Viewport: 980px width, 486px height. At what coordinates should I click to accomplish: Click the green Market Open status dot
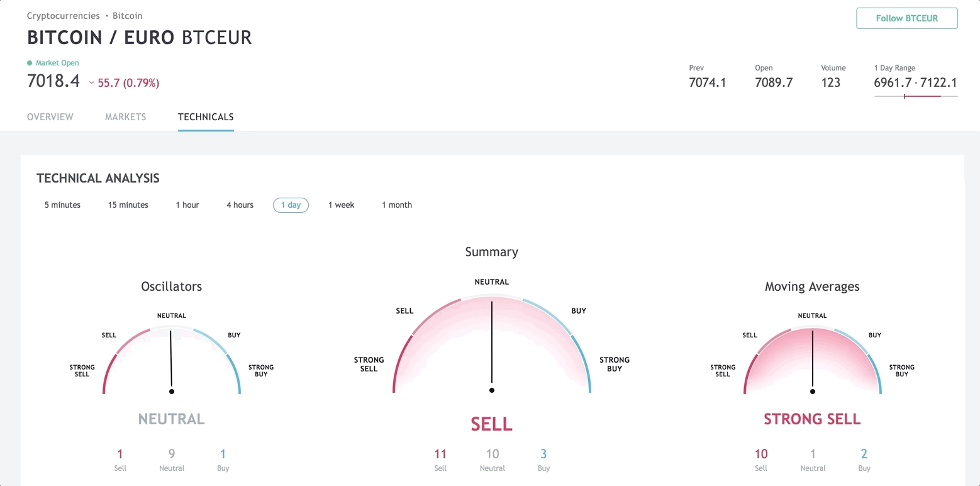(30, 63)
